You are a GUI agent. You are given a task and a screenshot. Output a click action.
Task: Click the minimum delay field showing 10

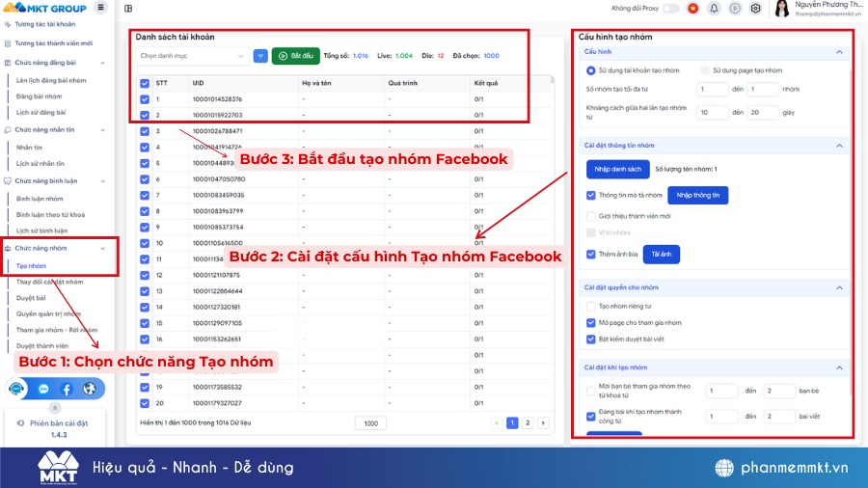[712, 112]
